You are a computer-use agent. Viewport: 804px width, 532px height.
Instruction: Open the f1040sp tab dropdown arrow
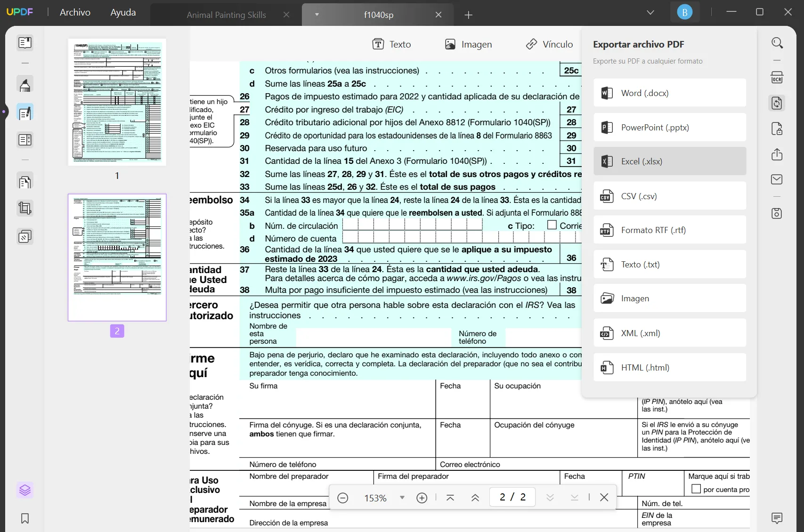[x=317, y=15]
